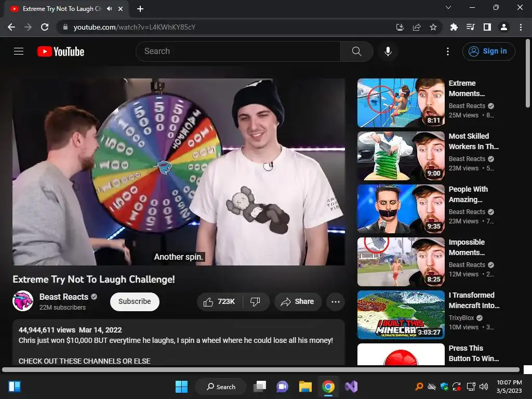
Task: Start voice search with microphone icon
Action: pos(388,51)
